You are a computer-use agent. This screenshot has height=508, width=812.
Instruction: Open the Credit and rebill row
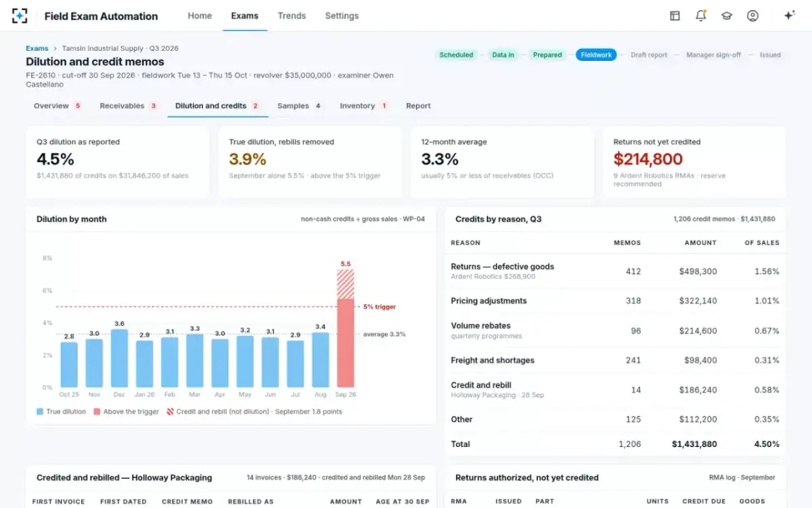pos(615,390)
